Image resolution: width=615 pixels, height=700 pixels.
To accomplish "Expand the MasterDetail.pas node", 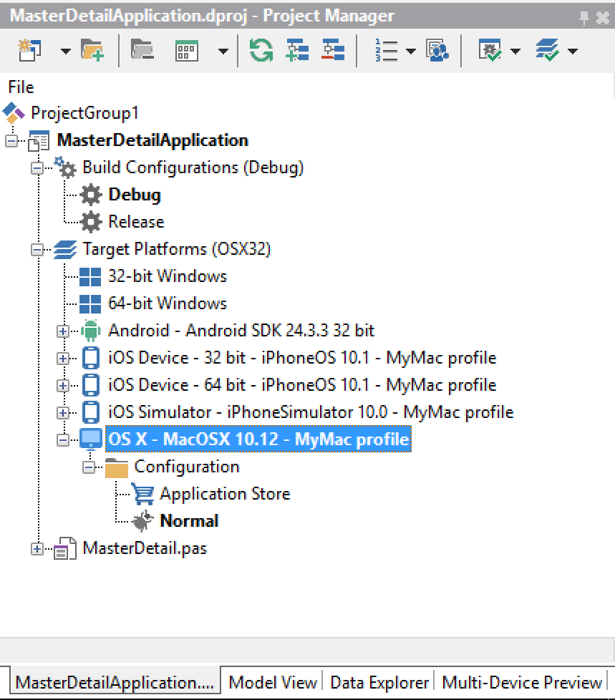I will coord(37,550).
